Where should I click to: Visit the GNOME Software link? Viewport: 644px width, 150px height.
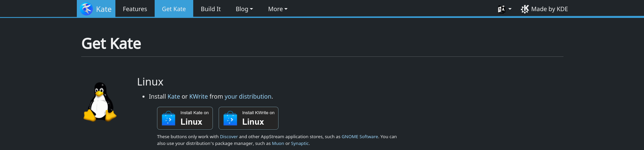coord(359,137)
